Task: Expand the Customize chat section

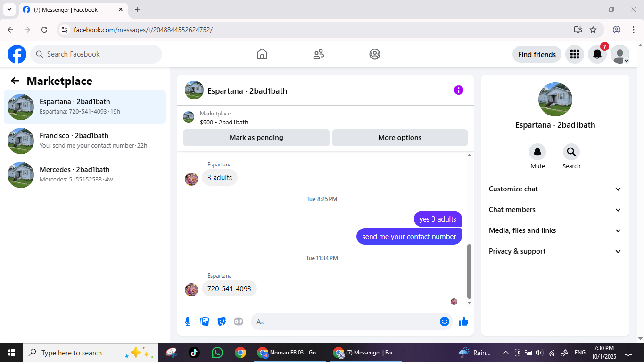Action: click(555, 189)
